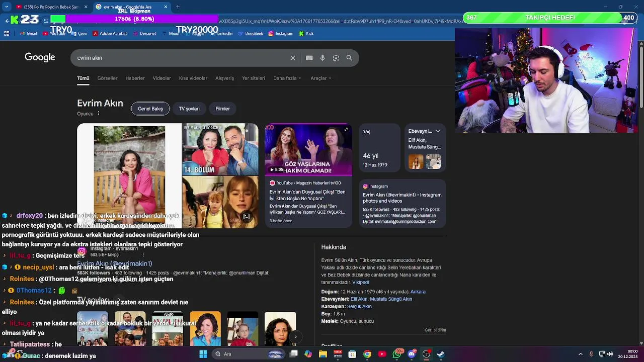Open options menu of Instagram evrimakin1 result

click(x=143, y=254)
